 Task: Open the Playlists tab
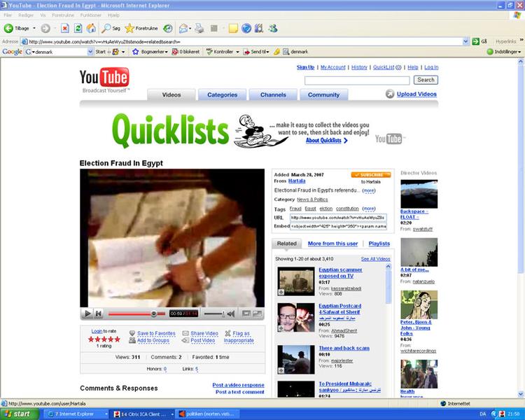point(379,244)
